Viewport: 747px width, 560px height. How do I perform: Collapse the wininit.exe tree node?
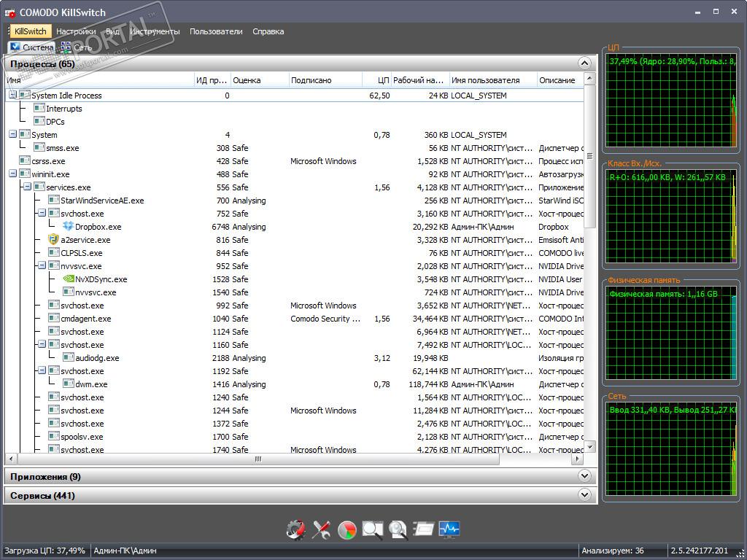pos(13,174)
